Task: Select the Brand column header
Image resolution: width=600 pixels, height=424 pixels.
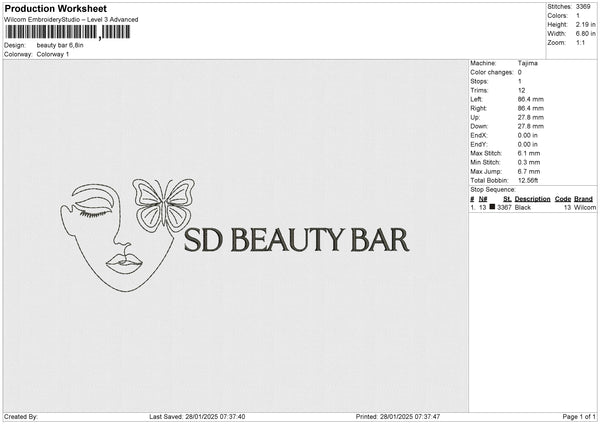Action: coord(584,199)
